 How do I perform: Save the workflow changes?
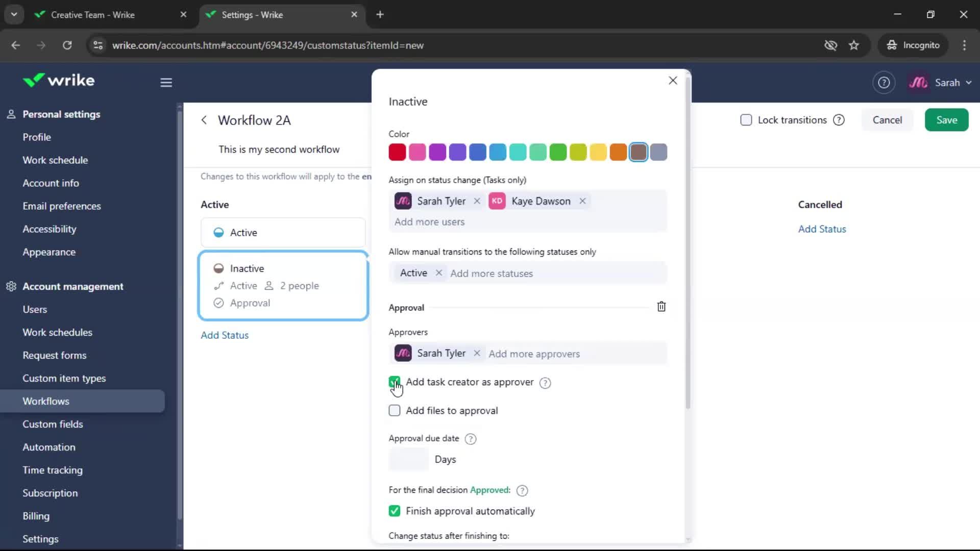tap(946, 120)
